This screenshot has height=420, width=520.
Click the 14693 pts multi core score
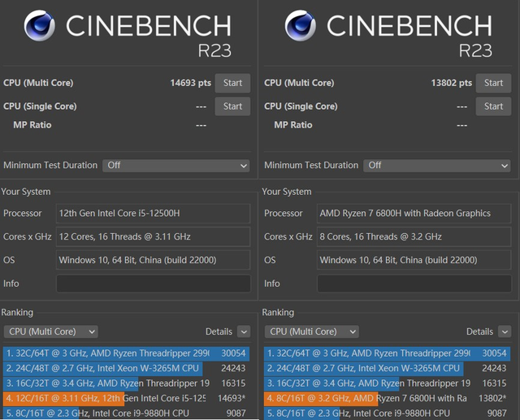191,83
